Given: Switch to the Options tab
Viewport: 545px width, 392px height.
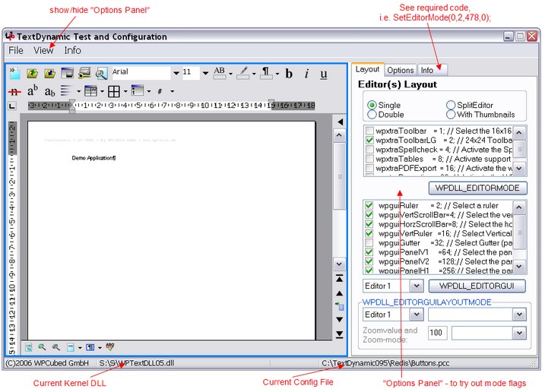Looking at the screenshot, I should [401, 70].
